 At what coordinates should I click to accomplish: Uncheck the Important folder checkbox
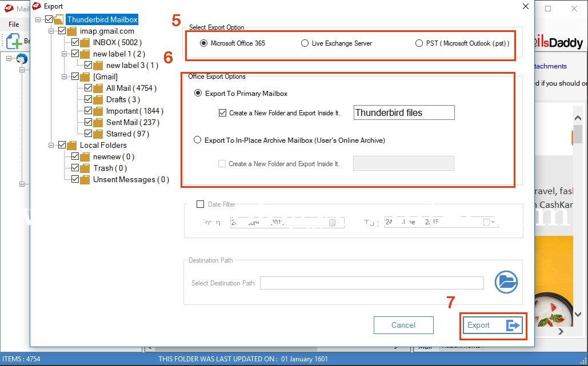pyautogui.click(x=88, y=111)
